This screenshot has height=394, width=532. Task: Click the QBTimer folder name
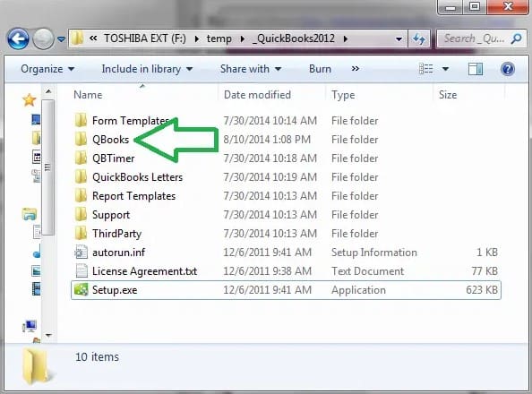pos(114,158)
